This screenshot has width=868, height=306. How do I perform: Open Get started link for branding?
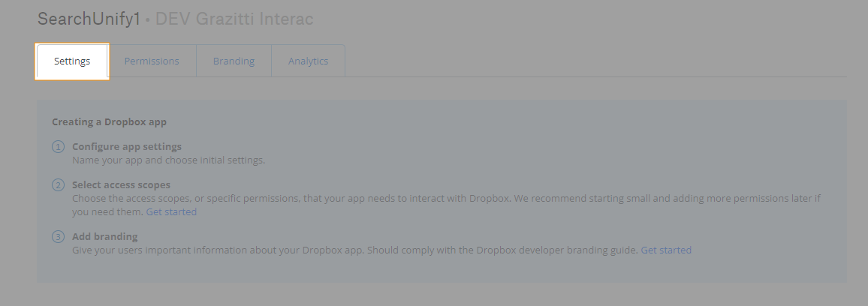click(x=666, y=250)
